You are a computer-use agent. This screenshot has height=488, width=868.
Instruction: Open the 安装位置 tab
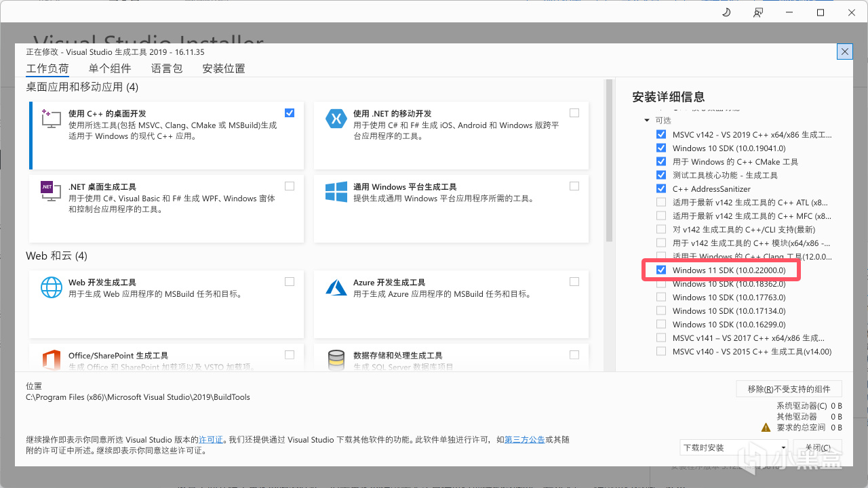point(224,68)
